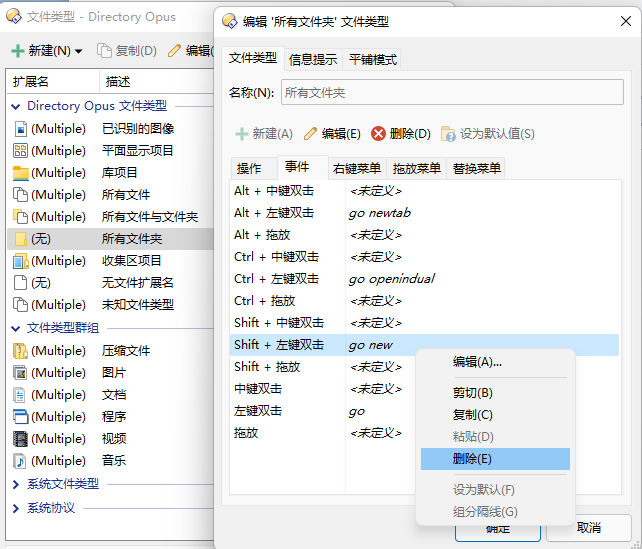Click the red X 删除(D) icon

(x=378, y=134)
